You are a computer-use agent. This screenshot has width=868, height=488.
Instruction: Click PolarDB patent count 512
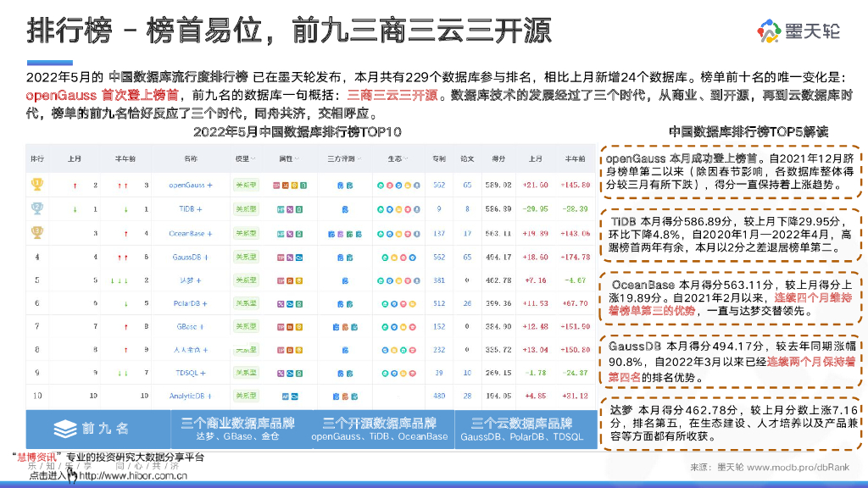[439, 304]
